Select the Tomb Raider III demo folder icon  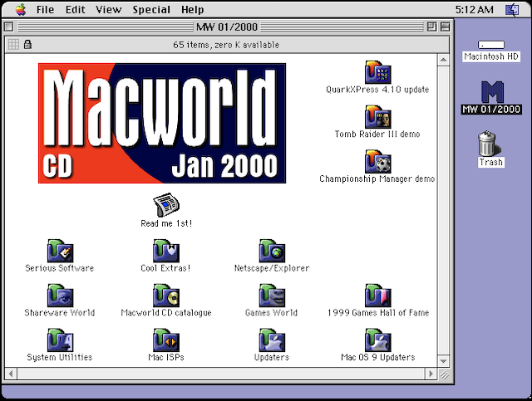tap(377, 117)
